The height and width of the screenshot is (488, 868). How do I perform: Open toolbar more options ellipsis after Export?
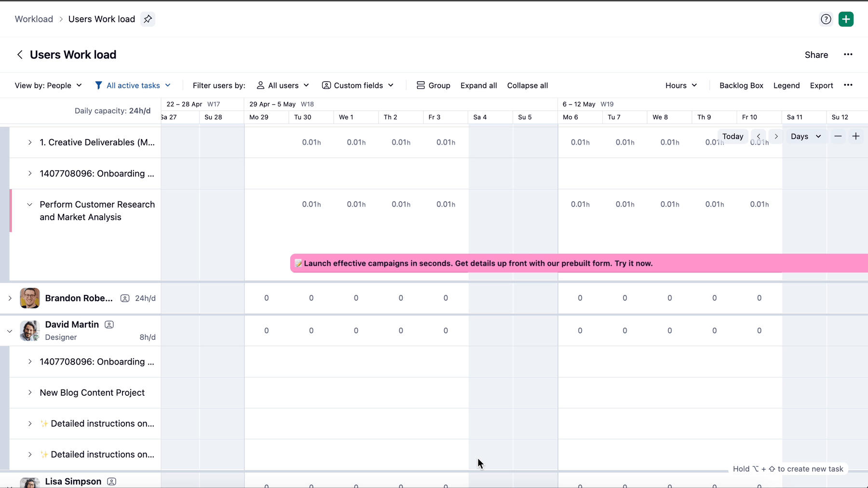point(848,85)
